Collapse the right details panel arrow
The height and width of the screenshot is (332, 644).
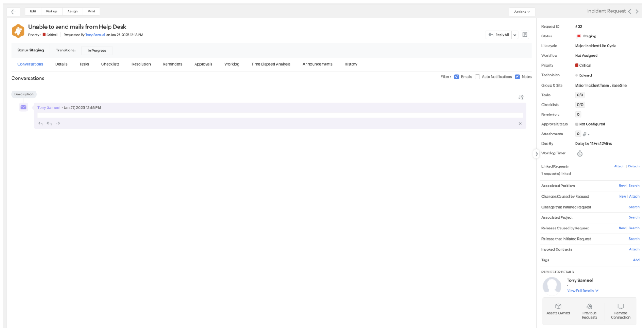[537, 154]
